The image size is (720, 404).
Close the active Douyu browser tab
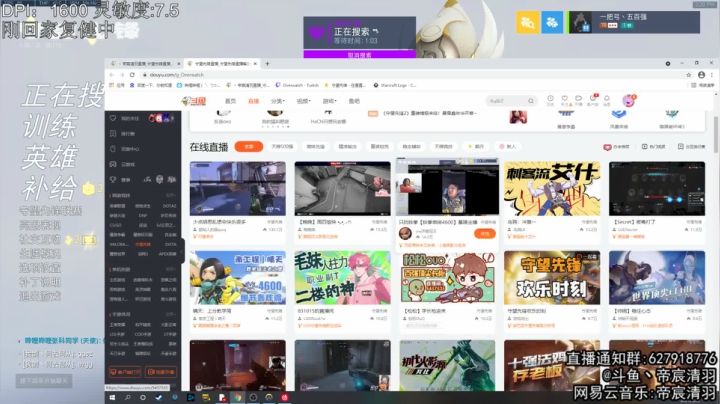(256, 63)
